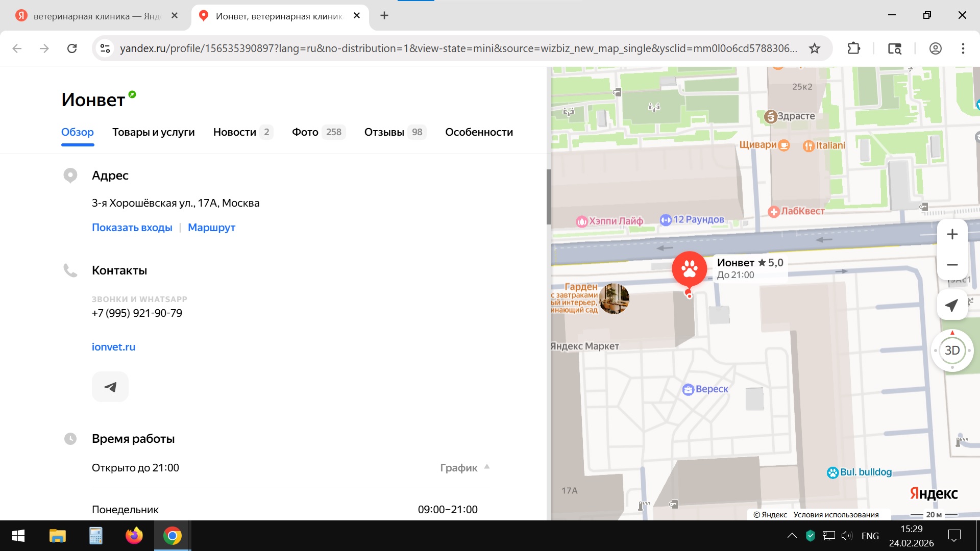
Task: Click the Показать входы link
Action: 132,228
